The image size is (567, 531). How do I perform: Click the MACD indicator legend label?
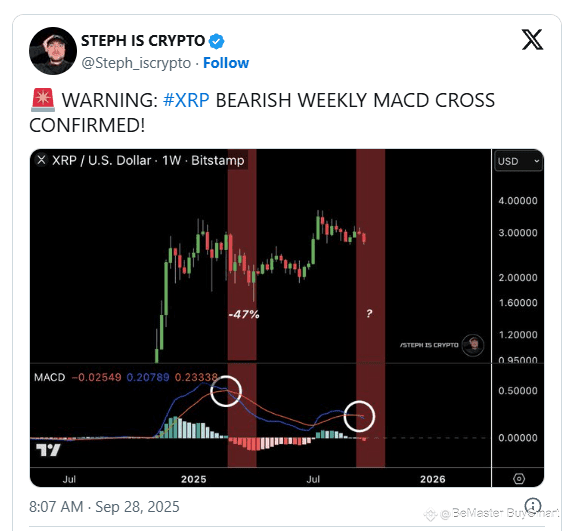[x=50, y=377]
